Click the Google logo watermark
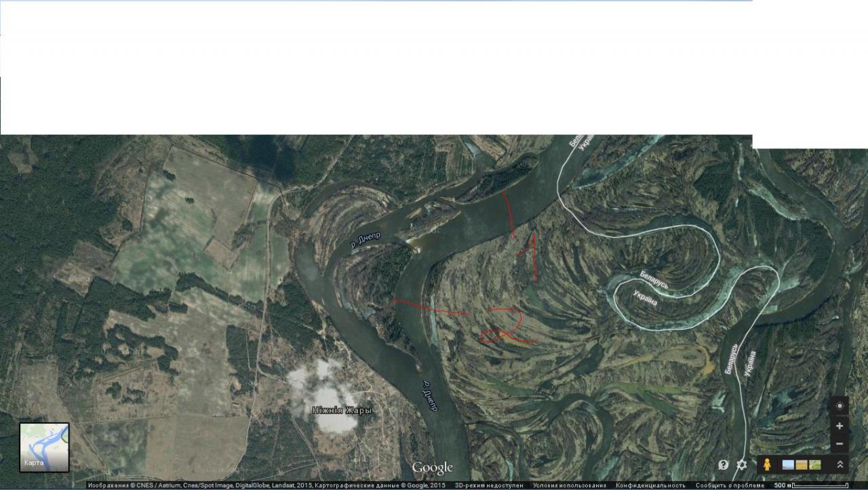The image size is (868, 490). (x=432, y=468)
